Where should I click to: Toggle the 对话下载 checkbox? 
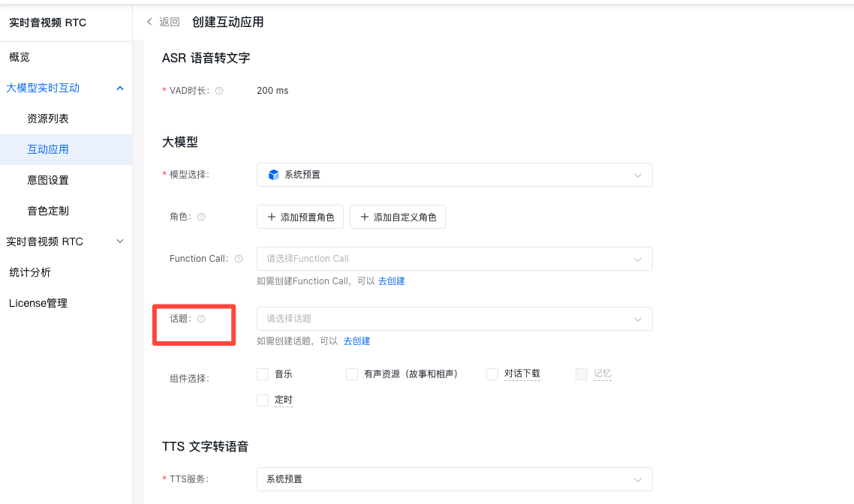[x=492, y=373]
